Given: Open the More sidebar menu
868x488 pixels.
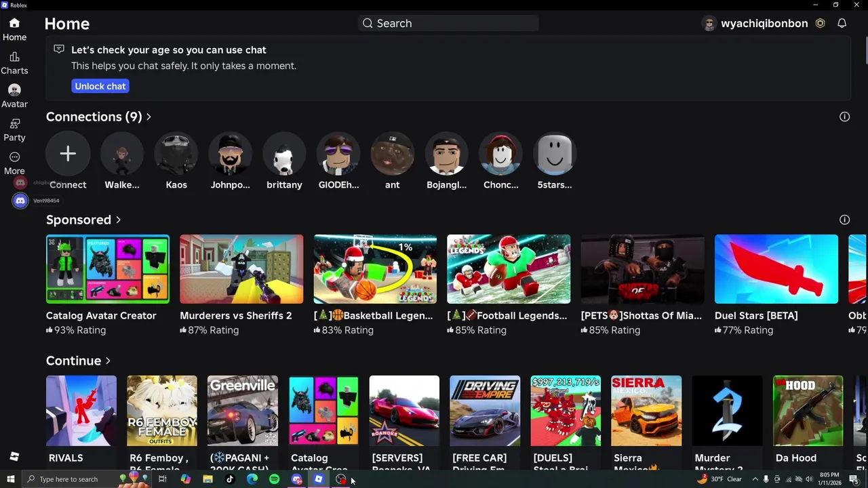Looking at the screenshot, I should click(x=14, y=163).
